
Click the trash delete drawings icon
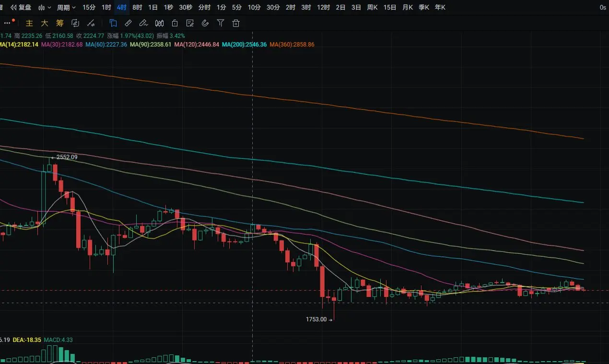click(235, 23)
